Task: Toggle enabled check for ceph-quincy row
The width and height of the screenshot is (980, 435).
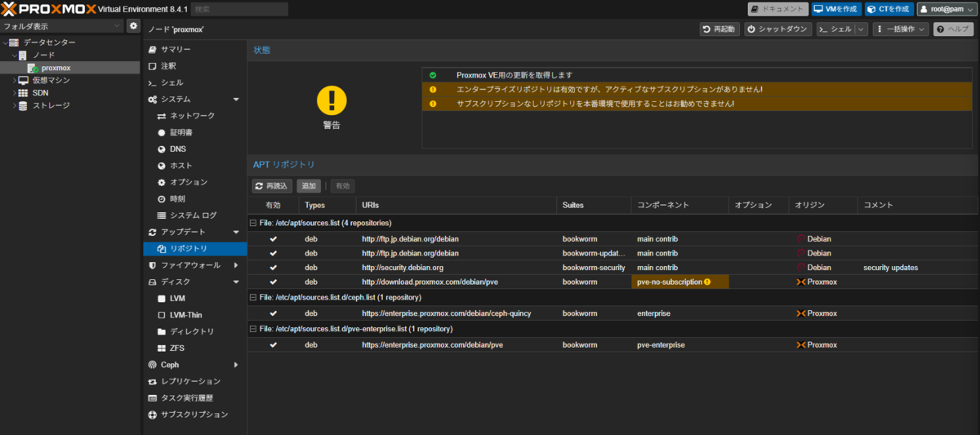Action: (274, 313)
